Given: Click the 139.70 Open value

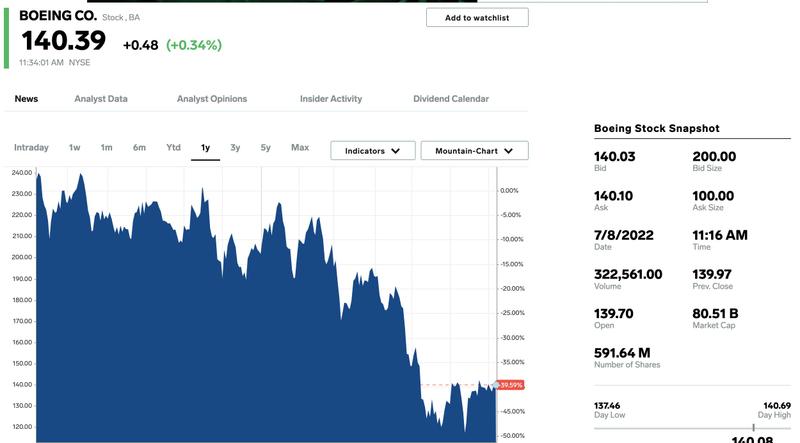Looking at the screenshot, I should tap(613, 314).
